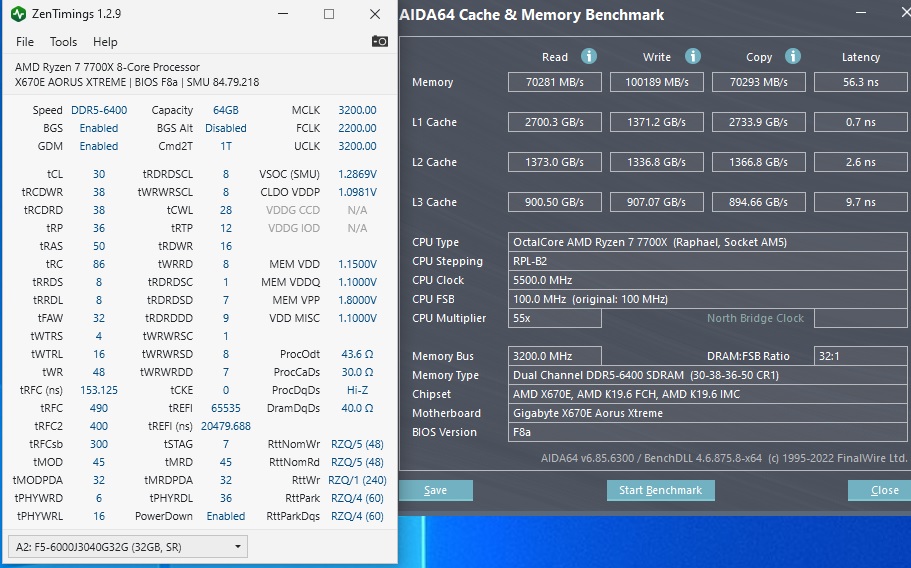The width and height of the screenshot is (911, 568).
Task: Minimize the ZenTimings window
Action: (284, 14)
